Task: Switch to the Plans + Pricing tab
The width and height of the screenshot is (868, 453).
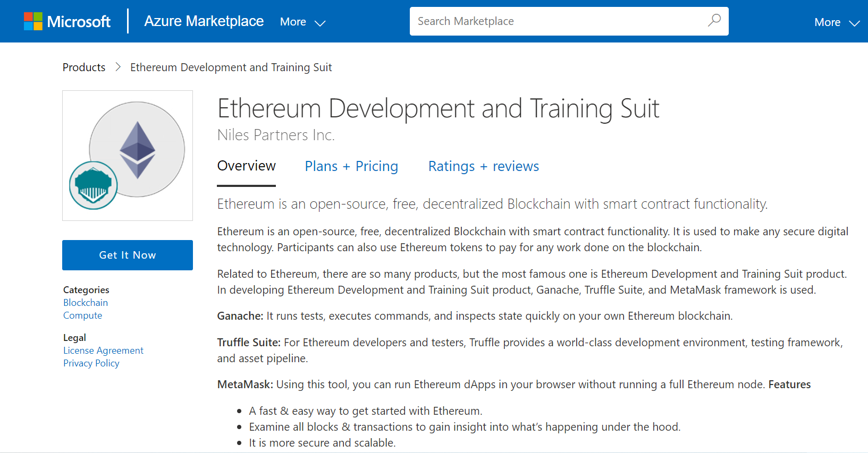Action: pyautogui.click(x=351, y=166)
